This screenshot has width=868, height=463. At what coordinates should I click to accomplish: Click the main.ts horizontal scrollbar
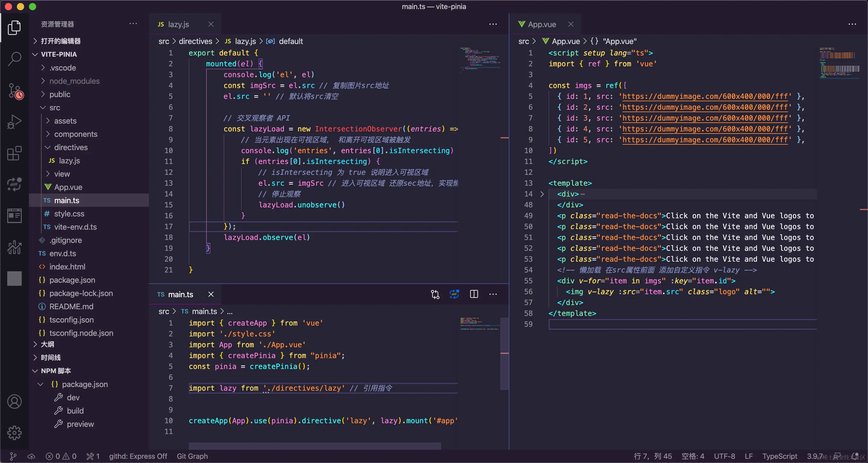[315, 446]
